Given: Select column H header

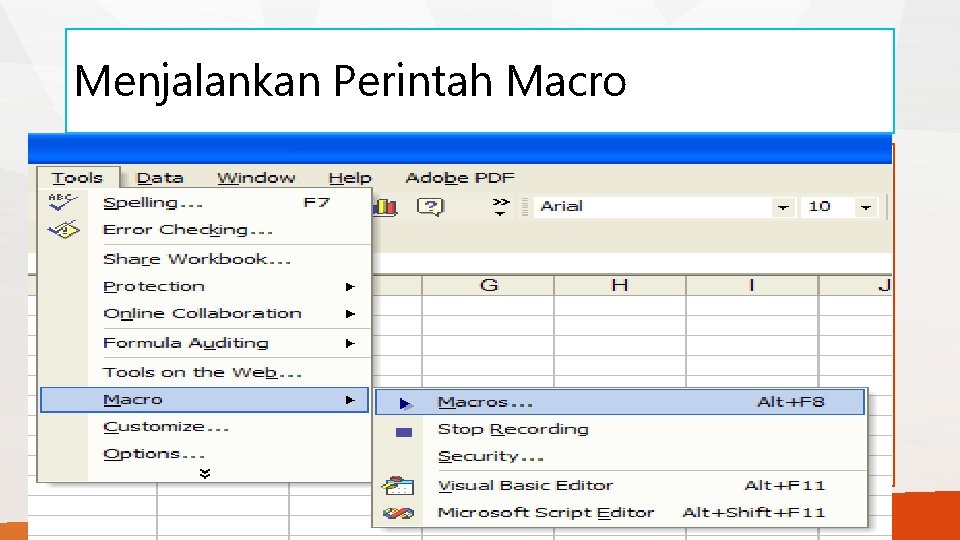Looking at the screenshot, I should point(620,285).
